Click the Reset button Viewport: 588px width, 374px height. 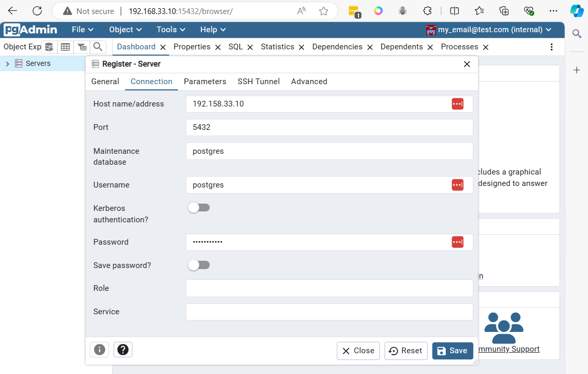406,351
